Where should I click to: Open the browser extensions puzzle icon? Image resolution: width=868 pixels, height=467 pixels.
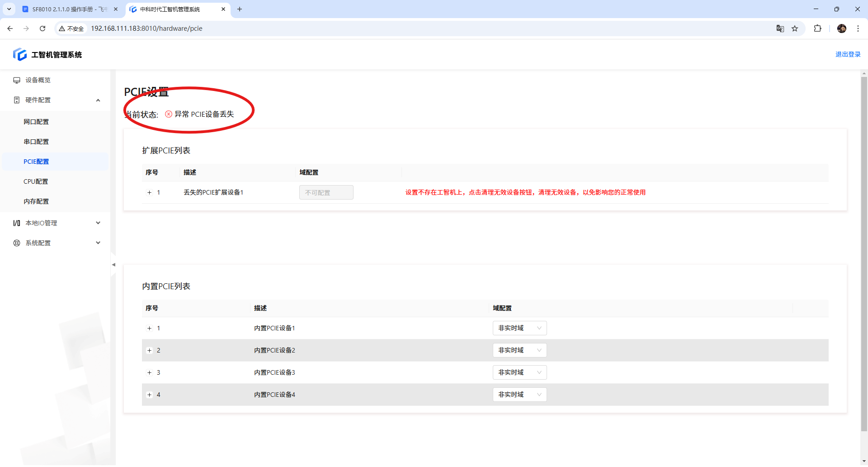coord(817,29)
